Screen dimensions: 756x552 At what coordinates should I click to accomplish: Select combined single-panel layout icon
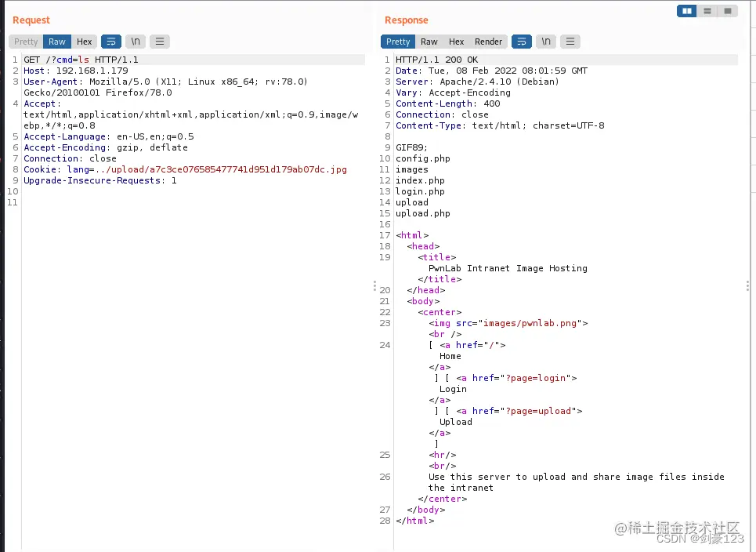click(728, 11)
